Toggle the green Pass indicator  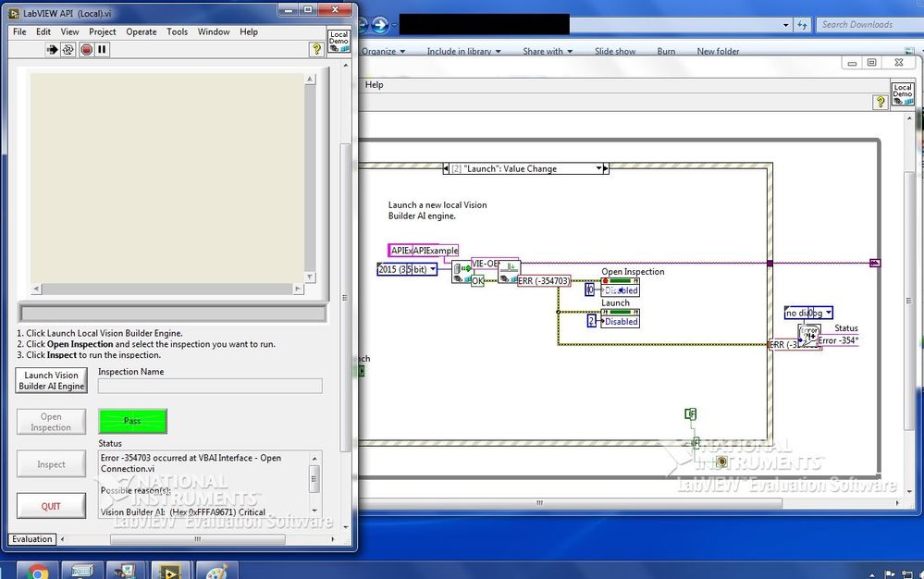click(x=132, y=421)
